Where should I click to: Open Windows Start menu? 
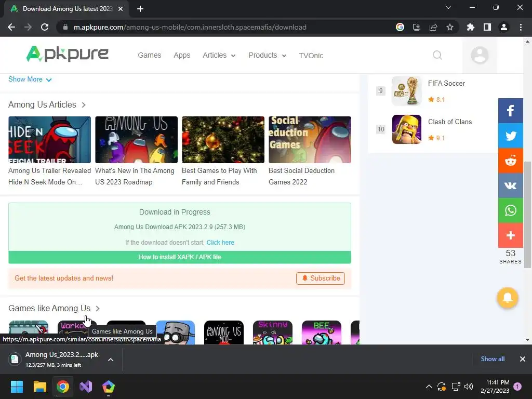(17, 387)
